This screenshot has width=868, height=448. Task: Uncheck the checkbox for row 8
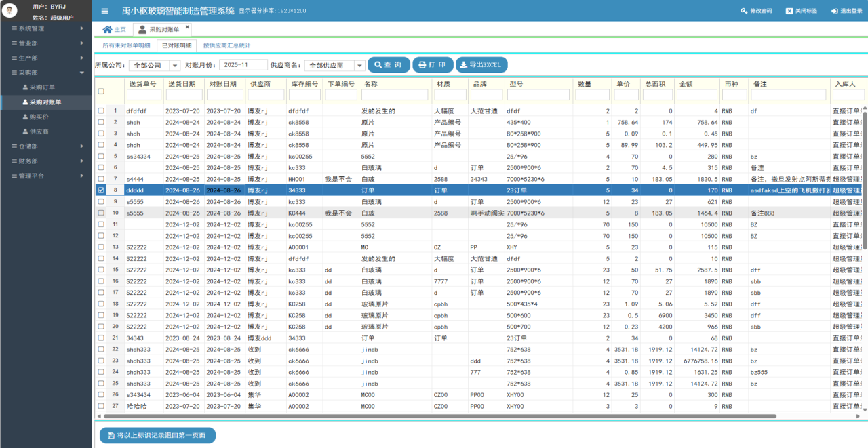coord(101,190)
